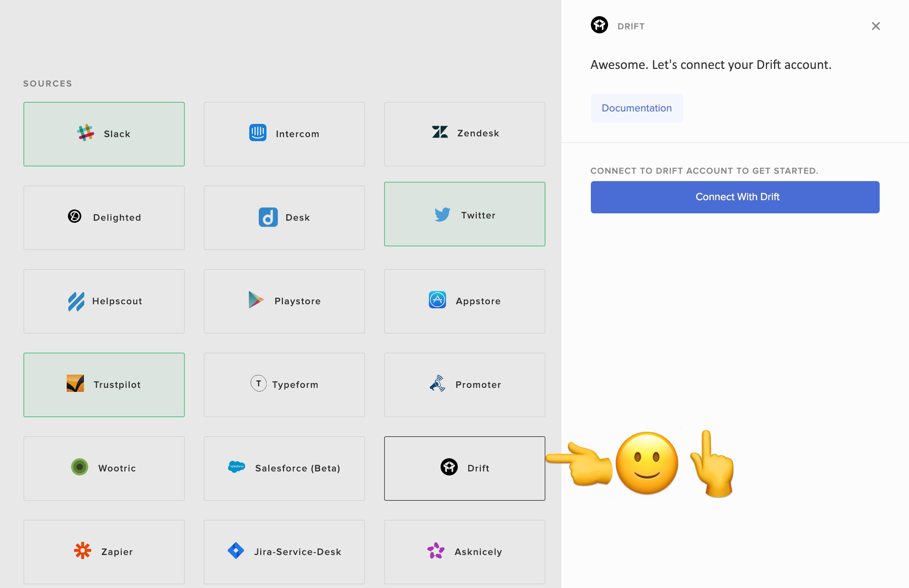Click the Playstore triangle icon
Viewport: 909px width, 588px height.
256,300
